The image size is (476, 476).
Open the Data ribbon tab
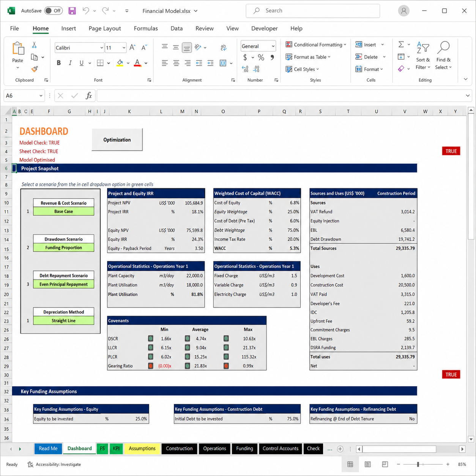click(x=177, y=28)
